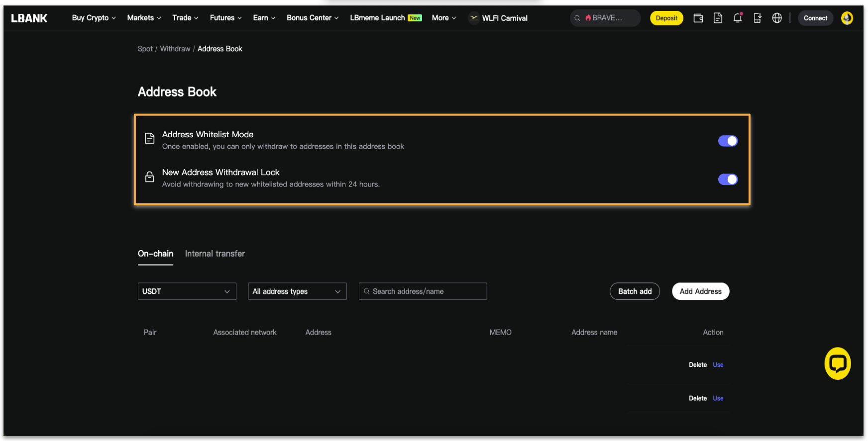The image size is (868, 441).
Task: Open the live chat support bubble
Action: tap(838, 363)
